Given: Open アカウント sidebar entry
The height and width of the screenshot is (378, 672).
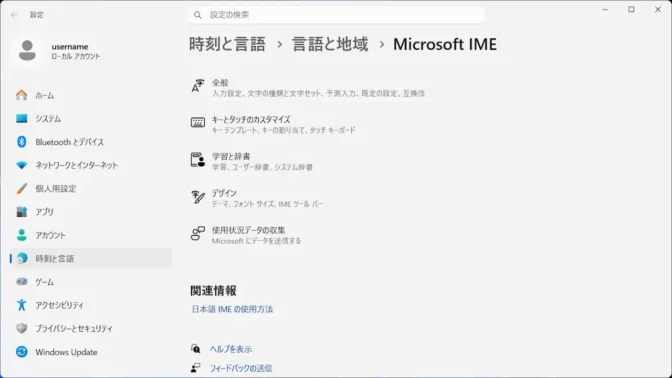Looking at the screenshot, I should coord(91,235).
